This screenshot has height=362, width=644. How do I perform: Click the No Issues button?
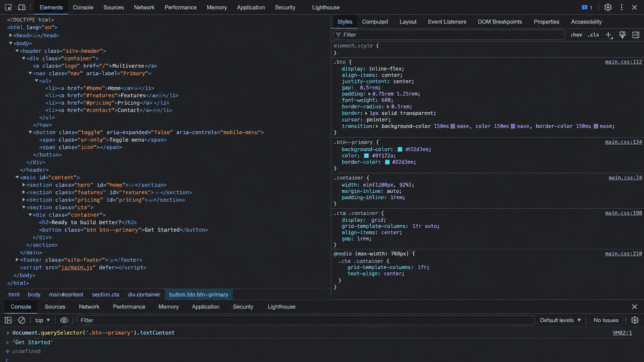tap(606, 320)
